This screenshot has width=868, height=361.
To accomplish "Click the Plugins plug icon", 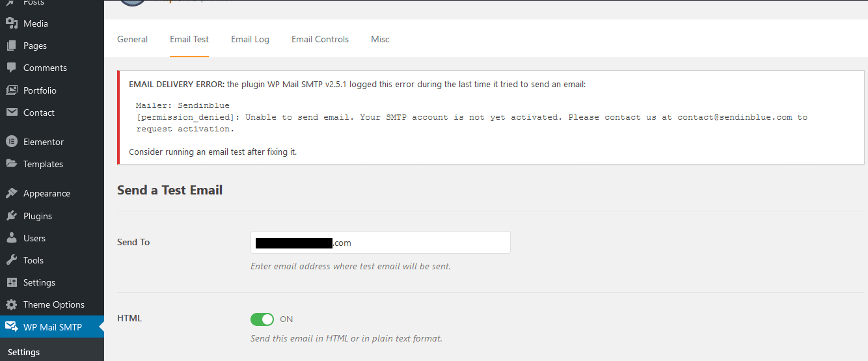I will click(x=12, y=216).
